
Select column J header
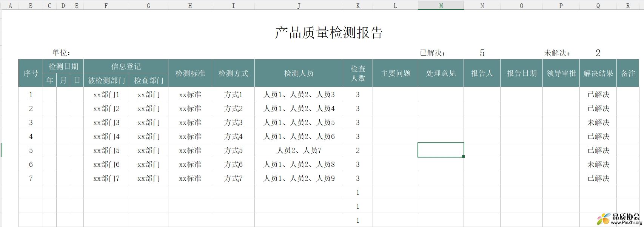click(299, 6)
